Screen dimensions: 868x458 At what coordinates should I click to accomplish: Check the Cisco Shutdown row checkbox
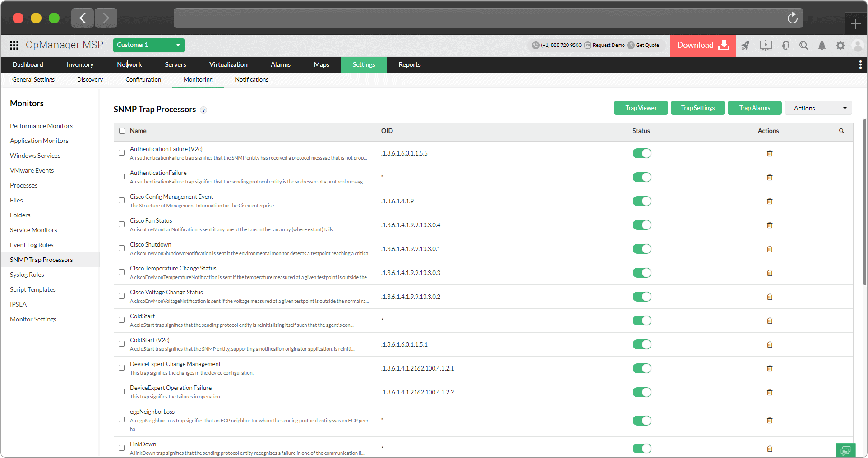tap(122, 248)
